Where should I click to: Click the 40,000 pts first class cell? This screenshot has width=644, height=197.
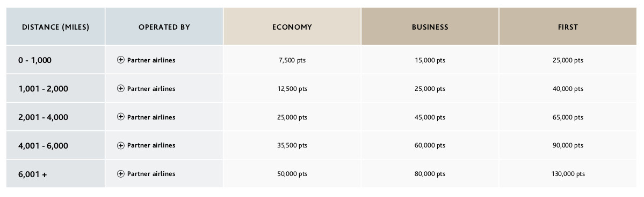(568, 88)
